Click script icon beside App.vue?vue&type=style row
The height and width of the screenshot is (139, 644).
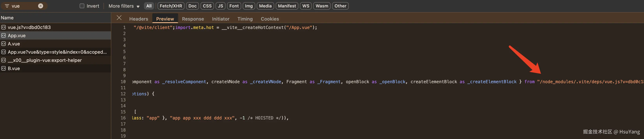4,52
